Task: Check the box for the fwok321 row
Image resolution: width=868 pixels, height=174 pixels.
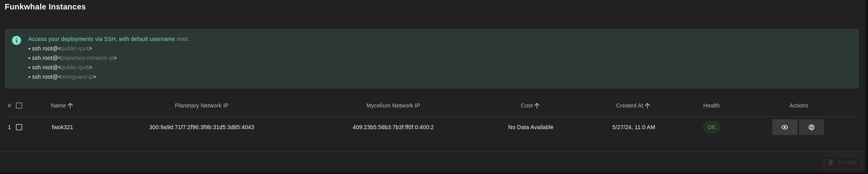Action: pyautogui.click(x=19, y=127)
